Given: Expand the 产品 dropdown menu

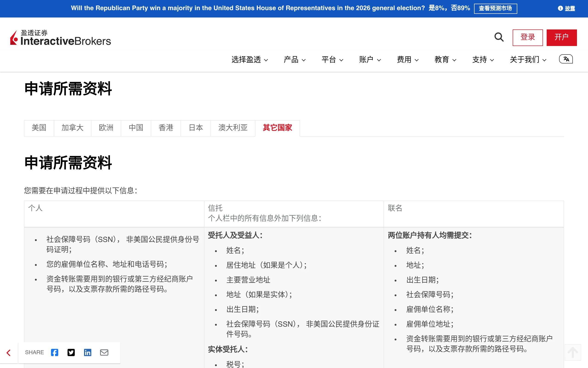Looking at the screenshot, I should pyautogui.click(x=294, y=60).
